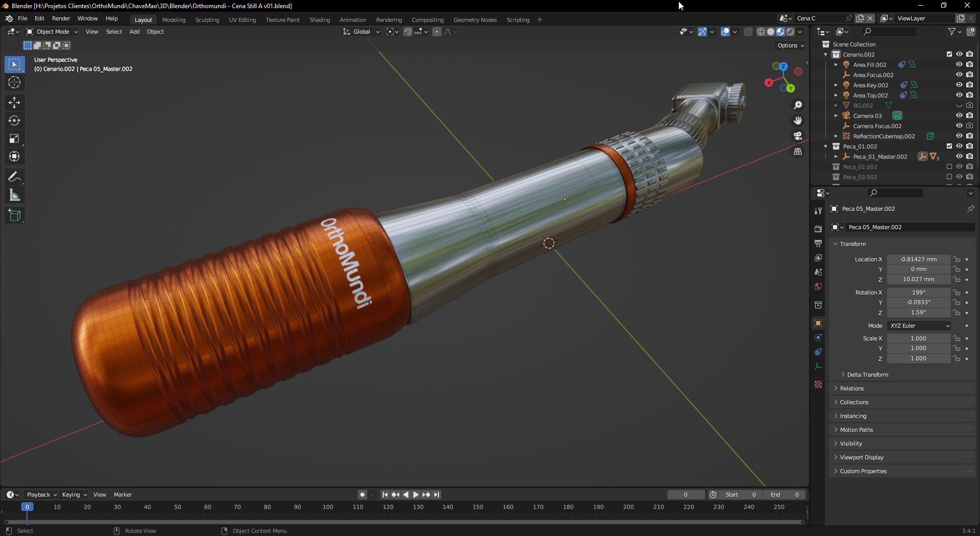Expand Peca_01_Master.002 in outliner
This screenshot has height=536, width=980.
tap(836, 157)
